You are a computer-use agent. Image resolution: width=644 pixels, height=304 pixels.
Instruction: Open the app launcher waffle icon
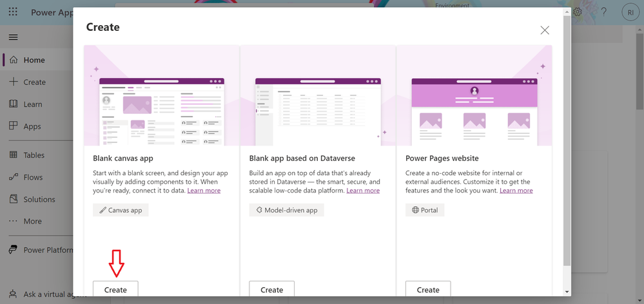click(13, 12)
